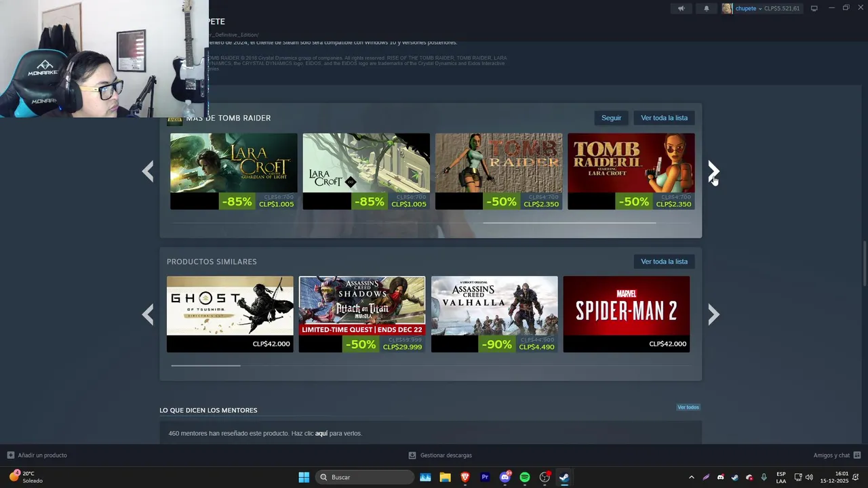Go to next similar products page
The height and width of the screenshot is (488, 868).
point(713,314)
